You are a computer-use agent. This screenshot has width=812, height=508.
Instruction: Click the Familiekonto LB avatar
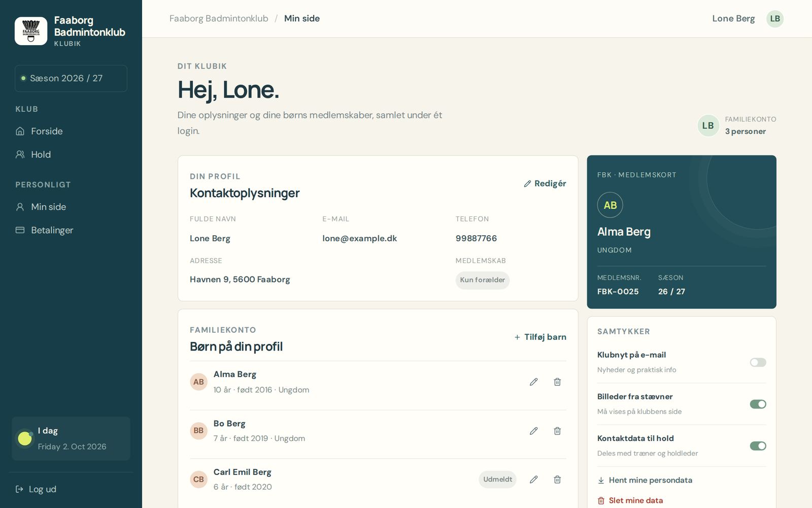(x=708, y=125)
